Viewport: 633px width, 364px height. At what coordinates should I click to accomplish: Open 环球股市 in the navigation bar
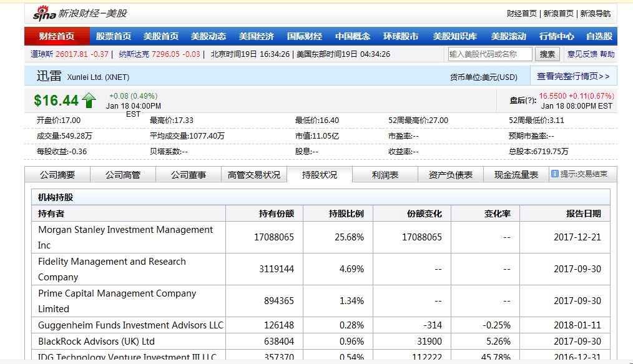pyautogui.click(x=401, y=36)
